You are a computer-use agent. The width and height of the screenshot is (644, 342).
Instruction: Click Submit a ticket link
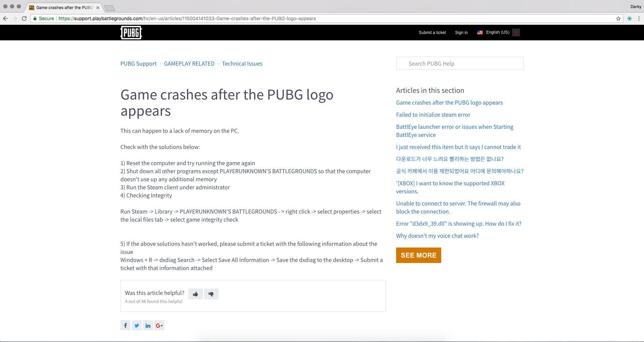[432, 33]
